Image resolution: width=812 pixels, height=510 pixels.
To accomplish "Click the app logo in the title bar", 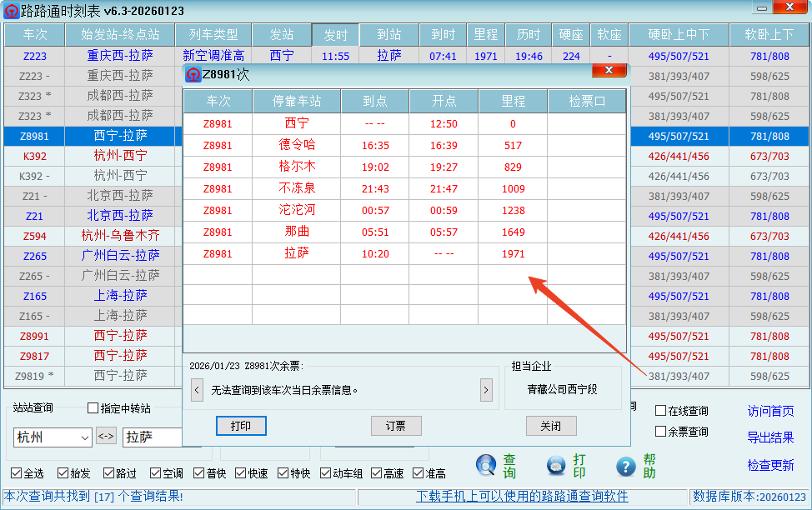I will pos(12,10).
